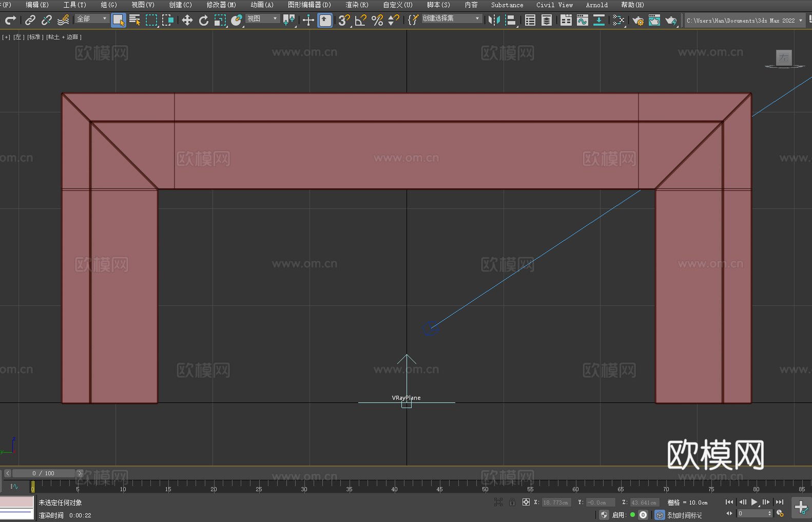The width and height of the screenshot is (812, 522).
Task: Open the '修改器(M)' menu
Action: pyautogui.click(x=221, y=5)
